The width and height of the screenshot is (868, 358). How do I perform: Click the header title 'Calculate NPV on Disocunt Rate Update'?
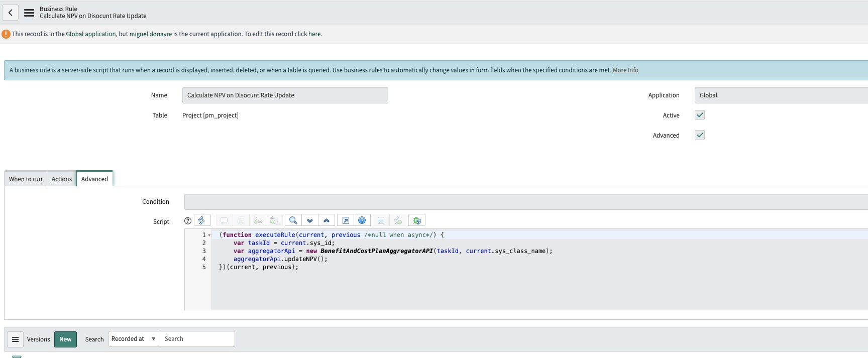click(x=93, y=16)
